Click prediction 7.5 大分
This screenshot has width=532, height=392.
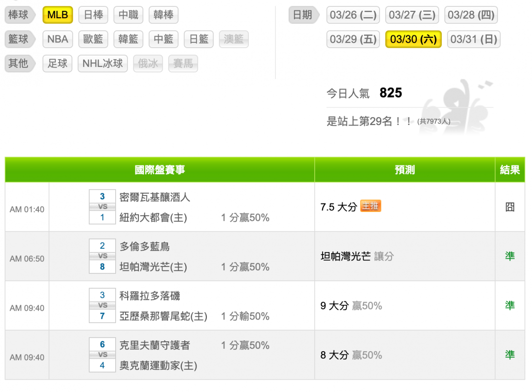pos(338,207)
